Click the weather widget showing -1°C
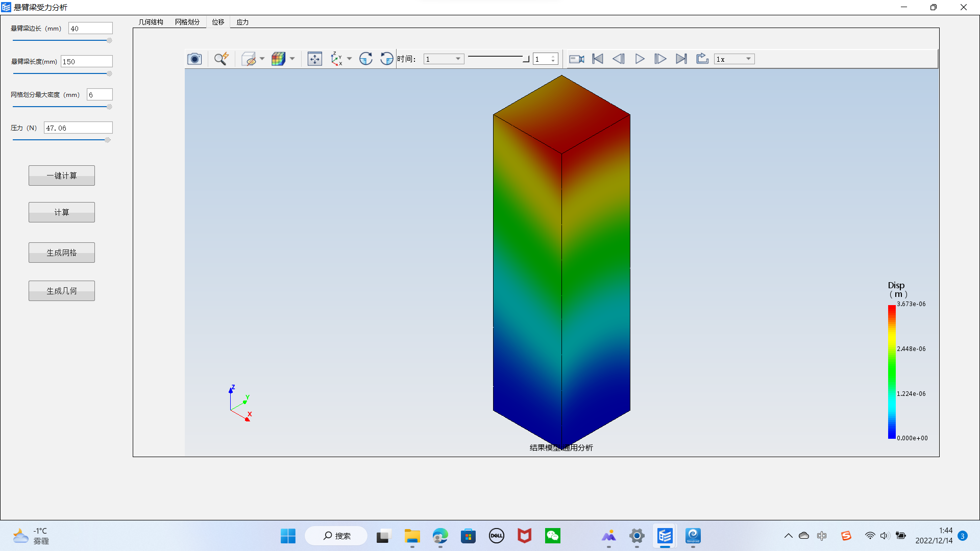 pos(31,536)
